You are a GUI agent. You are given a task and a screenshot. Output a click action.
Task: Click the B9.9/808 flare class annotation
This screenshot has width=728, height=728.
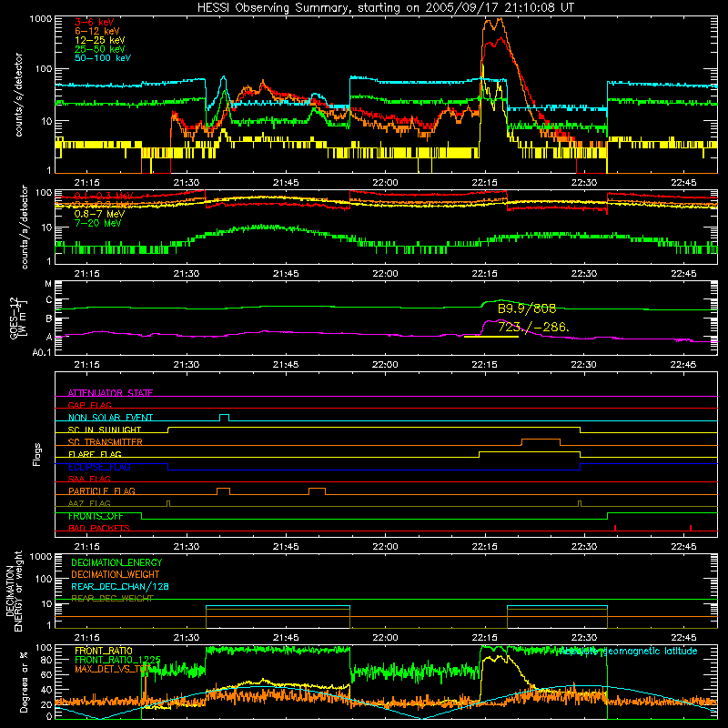pyautogui.click(x=527, y=308)
